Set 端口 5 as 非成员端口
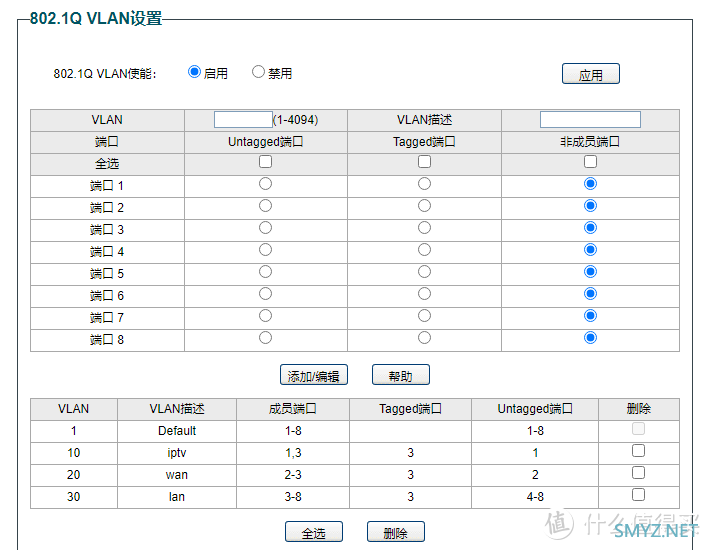Screen dimensions: 711x550 pyautogui.click(x=590, y=272)
